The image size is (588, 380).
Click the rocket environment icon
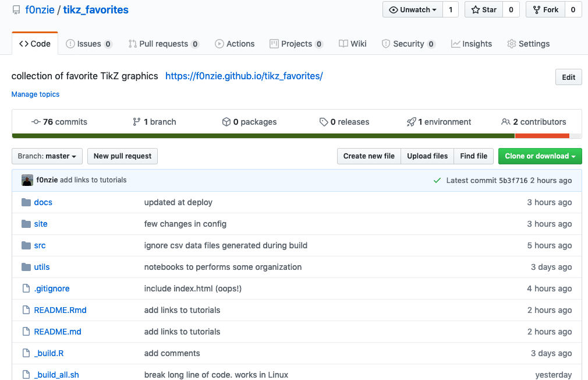coord(412,122)
